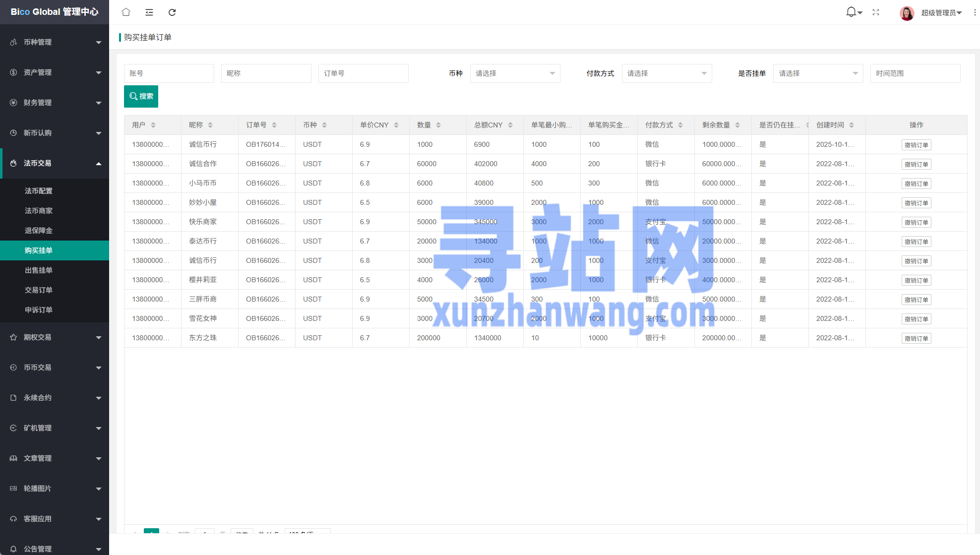Click the 时间范围 date field
The width and height of the screenshot is (980, 555).
[x=915, y=73]
